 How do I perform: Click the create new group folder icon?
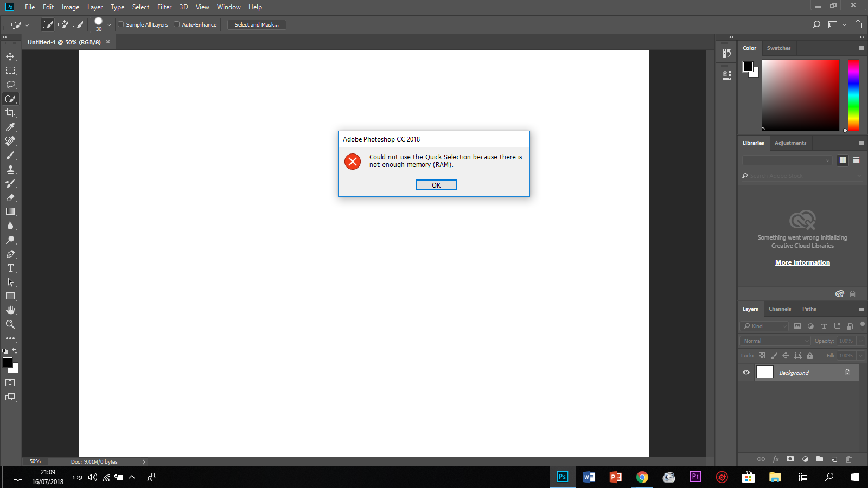point(820,459)
